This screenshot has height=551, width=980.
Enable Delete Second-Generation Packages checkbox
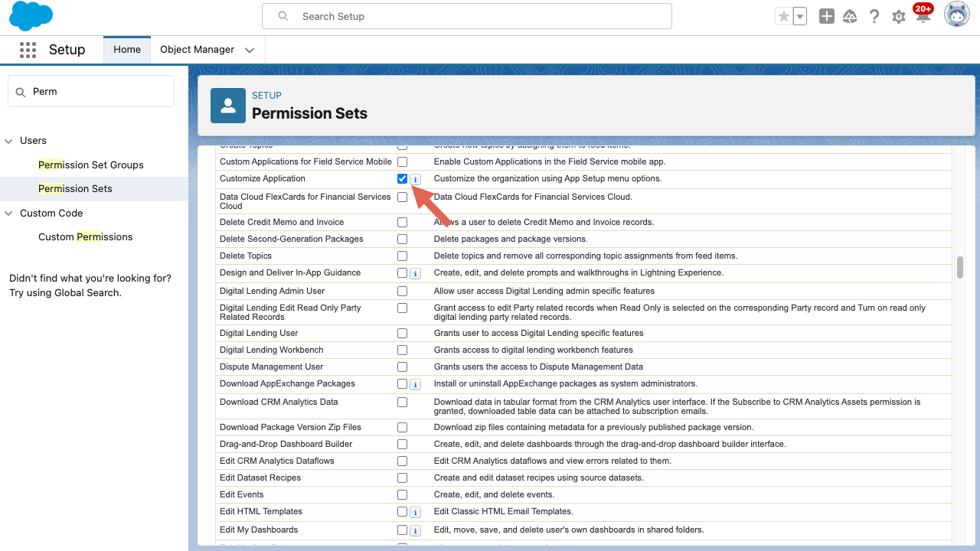[402, 239]
